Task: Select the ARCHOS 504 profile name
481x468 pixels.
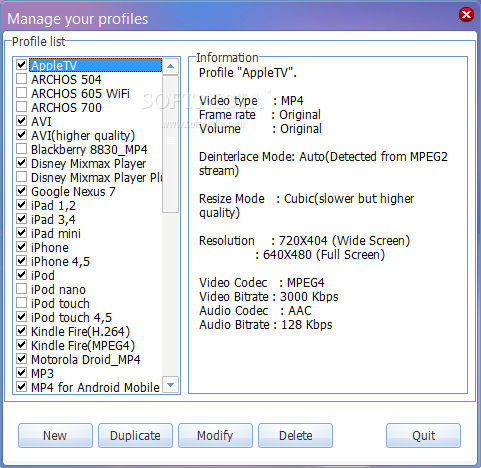Action: [x=66, y=80]
